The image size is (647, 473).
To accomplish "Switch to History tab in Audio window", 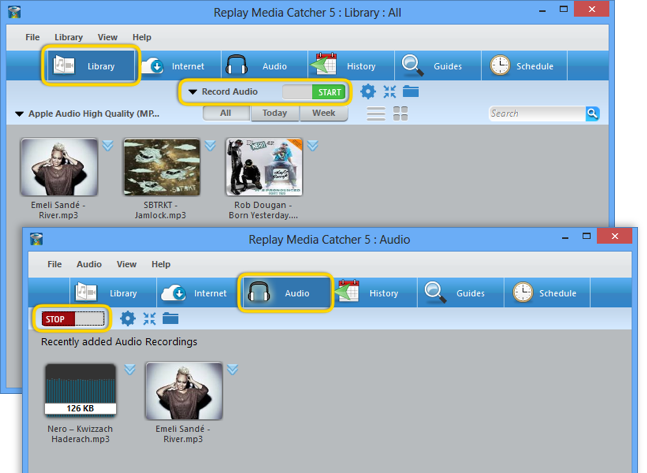I will pyautogui.click(x=374, y=293).
